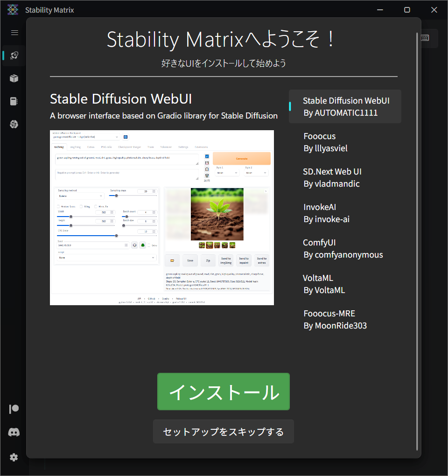Open the Launcher rocket icon in sidebar
Image resolution: width=448 pixels, height=476 pixels.
(x=14, y=56)
